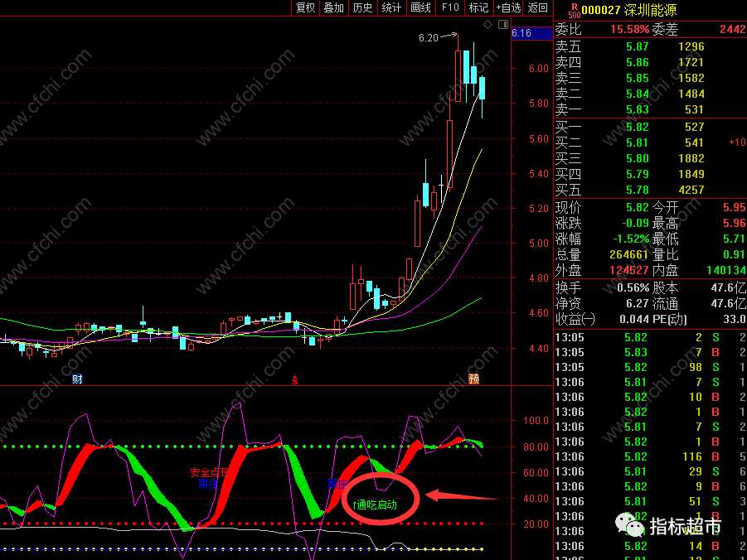
Task: Select 卖一 ask row at 5.83
Action: click(x=650, y=109)
